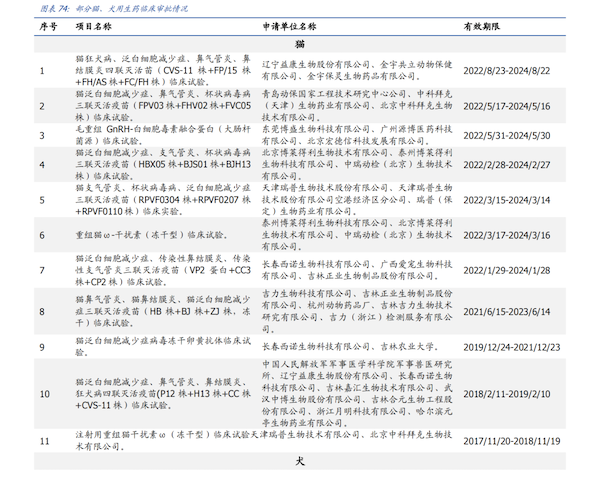Image resolution: width=600 pixels, height=478 pixels.
Task: Click project name '毛重组 GnRH-白细胞毒素融合蛋白'
Action: coord(163,135)
